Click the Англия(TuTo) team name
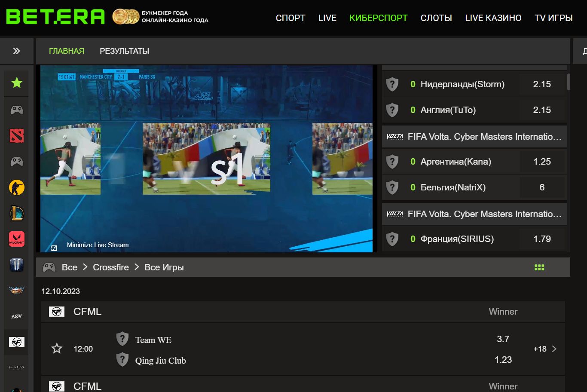 [x=448, y=110]
